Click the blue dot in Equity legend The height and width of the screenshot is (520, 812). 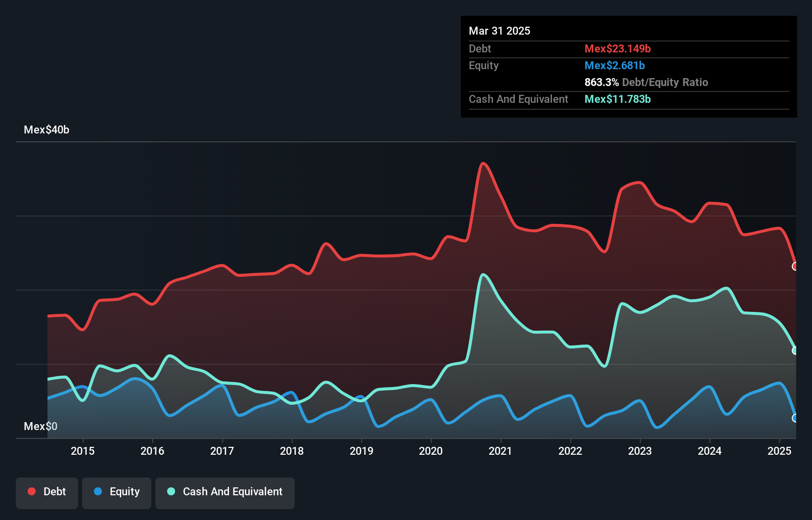coord(98,491)
